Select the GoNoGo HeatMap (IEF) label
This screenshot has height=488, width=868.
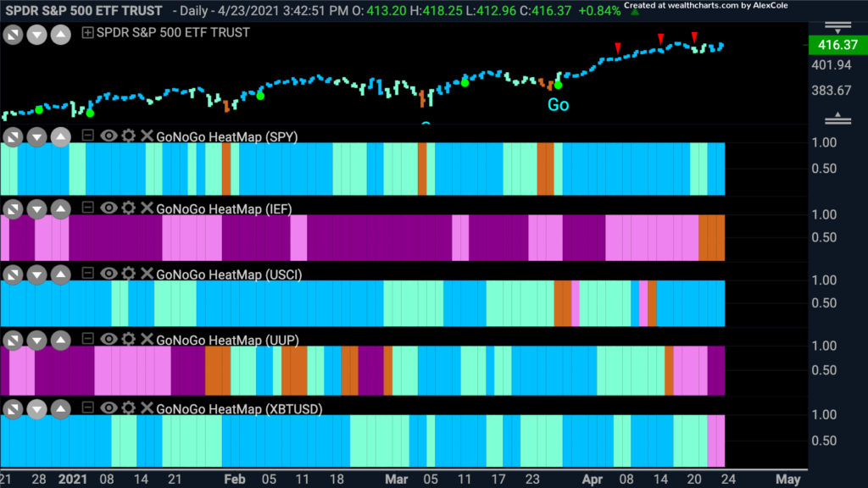pos(224,208)
